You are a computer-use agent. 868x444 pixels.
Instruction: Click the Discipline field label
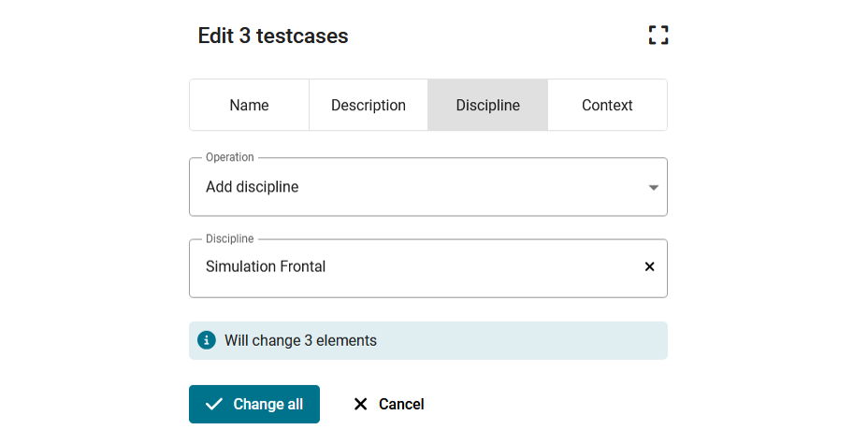point(230,239)
